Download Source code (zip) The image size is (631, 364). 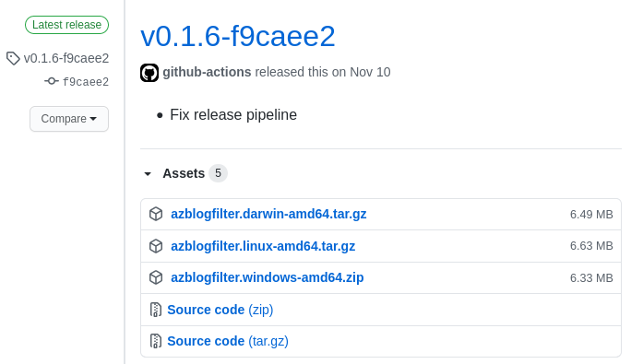[x=220, y=310]
